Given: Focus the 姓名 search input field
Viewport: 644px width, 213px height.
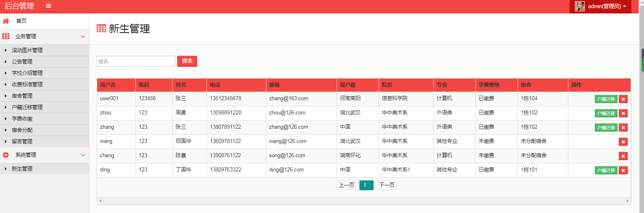Looking at the screenshot, I should pos(136,61).
